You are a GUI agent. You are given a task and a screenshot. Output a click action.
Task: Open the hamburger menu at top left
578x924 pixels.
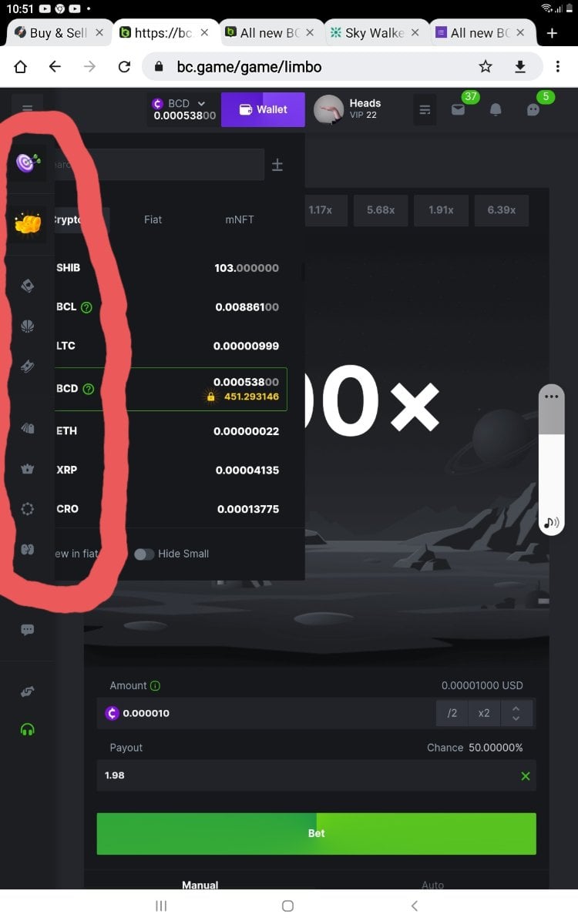28,109
